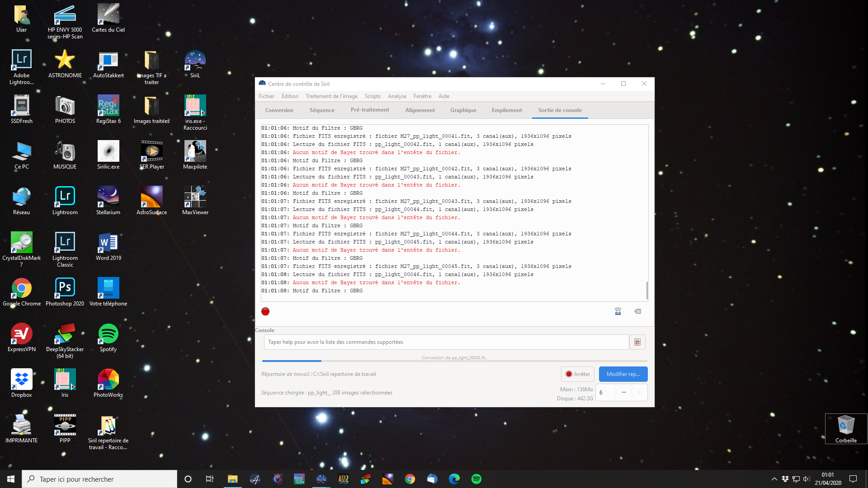Screen dimensions: 868x488
Task: Click the console command input field
Action: pyautogui.click(x=446, y=342)
